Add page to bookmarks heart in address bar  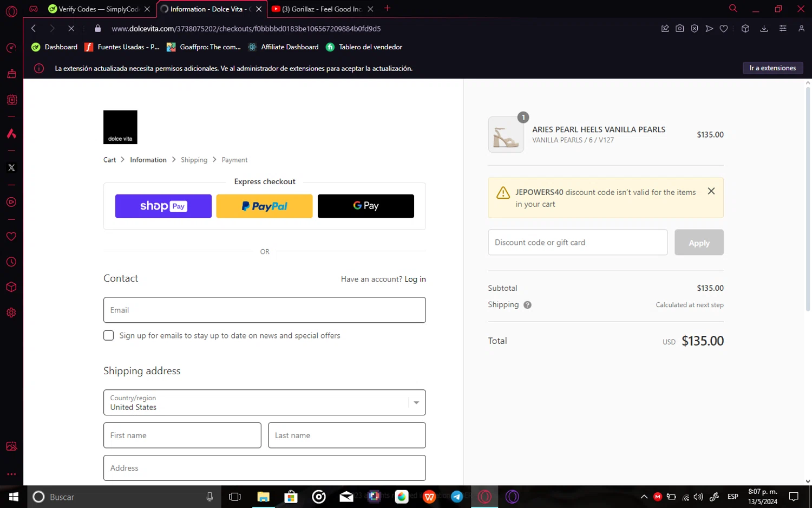[x=724, y=28]
